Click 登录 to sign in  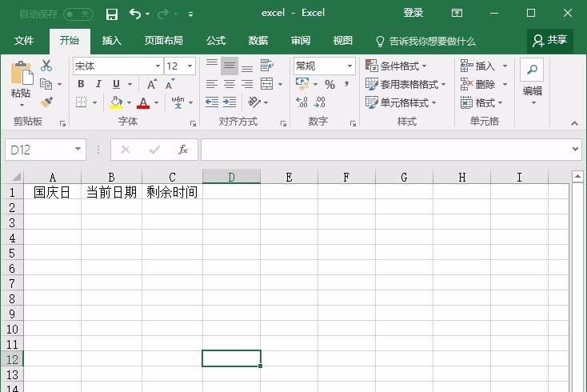413,13
